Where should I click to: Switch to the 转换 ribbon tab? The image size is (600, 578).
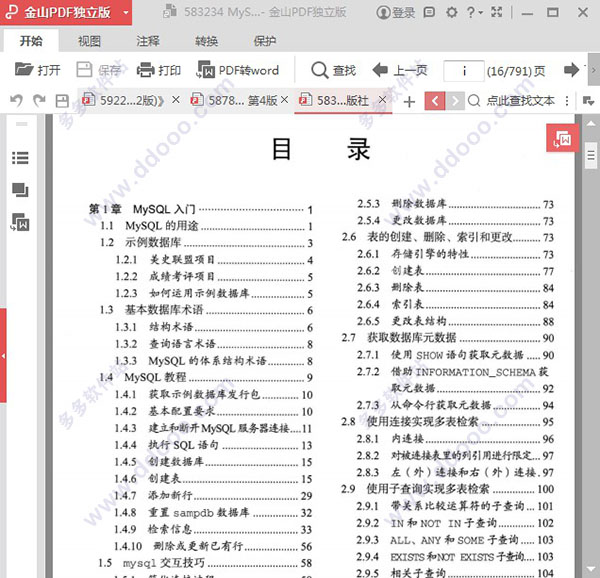click(206, 41)
